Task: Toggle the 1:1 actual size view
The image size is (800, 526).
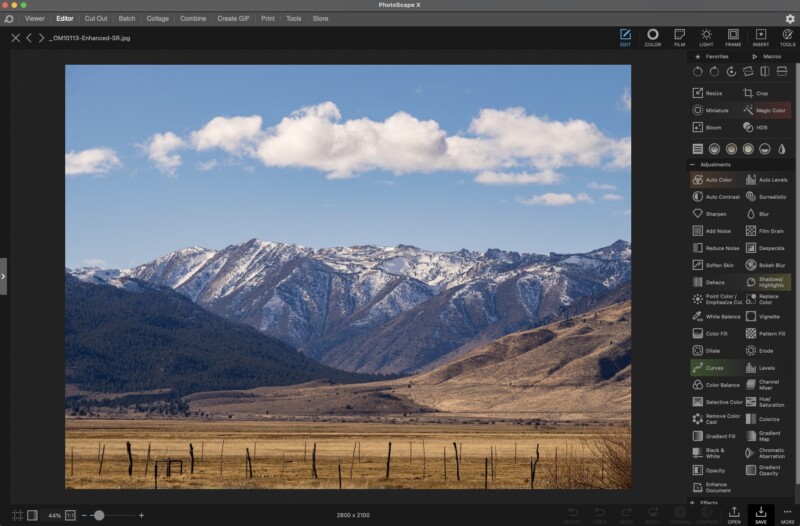Action: [70, 515]
